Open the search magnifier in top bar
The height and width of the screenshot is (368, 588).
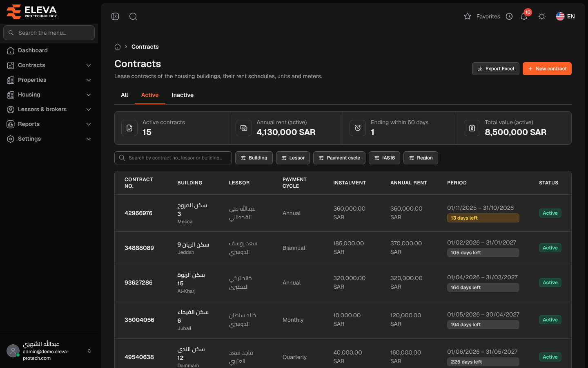pyautogui.click(x=133, y=16)
